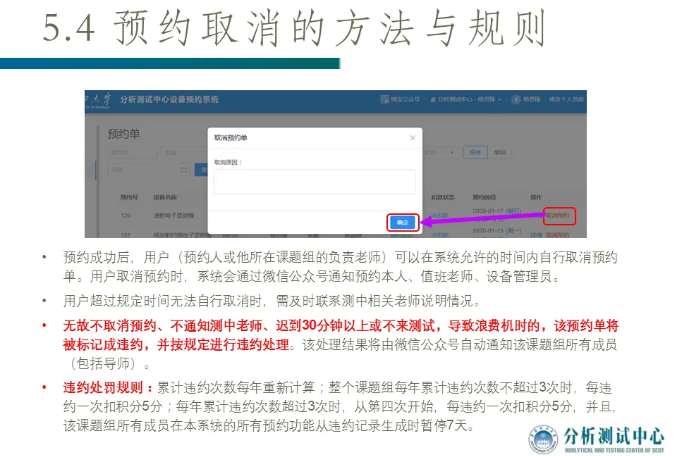Close the 取消预约单 dialog with X

click(x=412, y=137)
